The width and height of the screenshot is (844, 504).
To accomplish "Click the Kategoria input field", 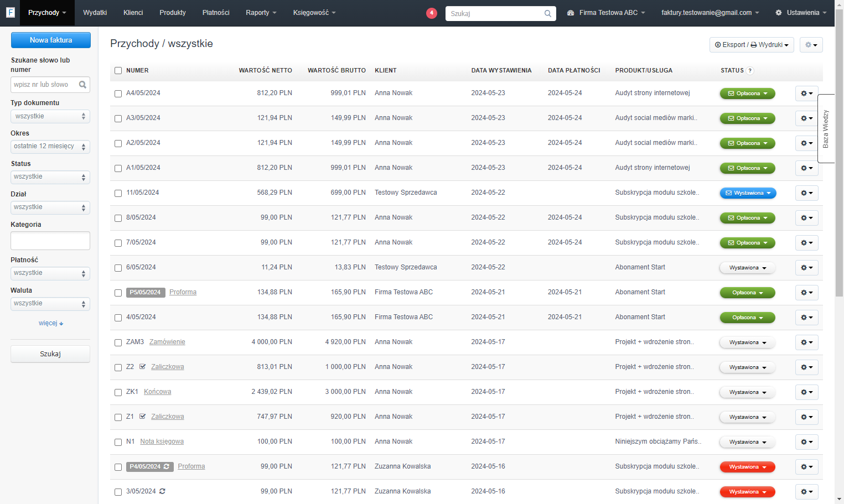I will [x=50, y=241].
